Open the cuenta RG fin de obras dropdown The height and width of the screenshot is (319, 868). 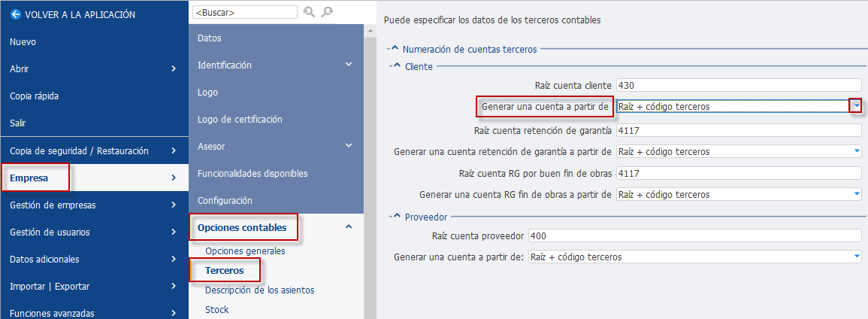857,194
